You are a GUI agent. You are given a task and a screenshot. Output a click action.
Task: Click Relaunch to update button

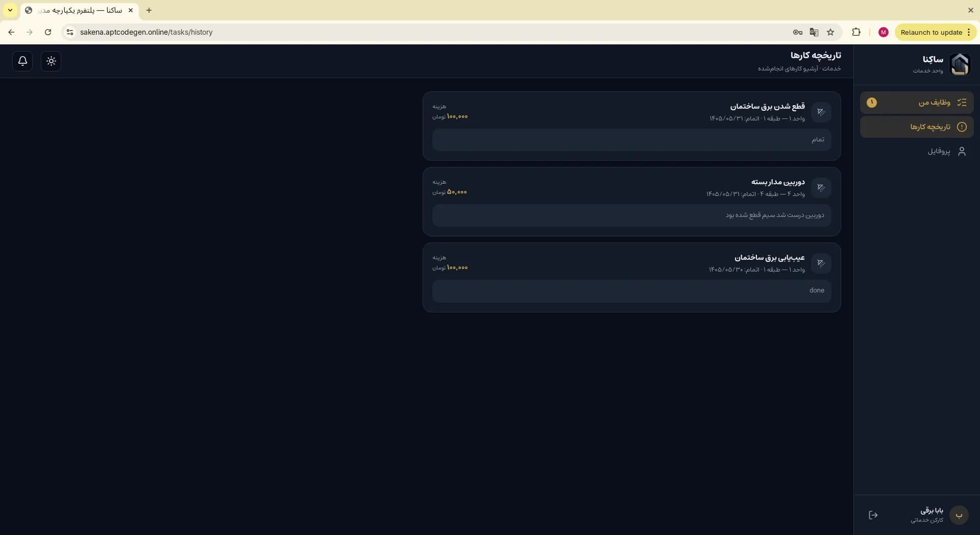tap(936, 32)
